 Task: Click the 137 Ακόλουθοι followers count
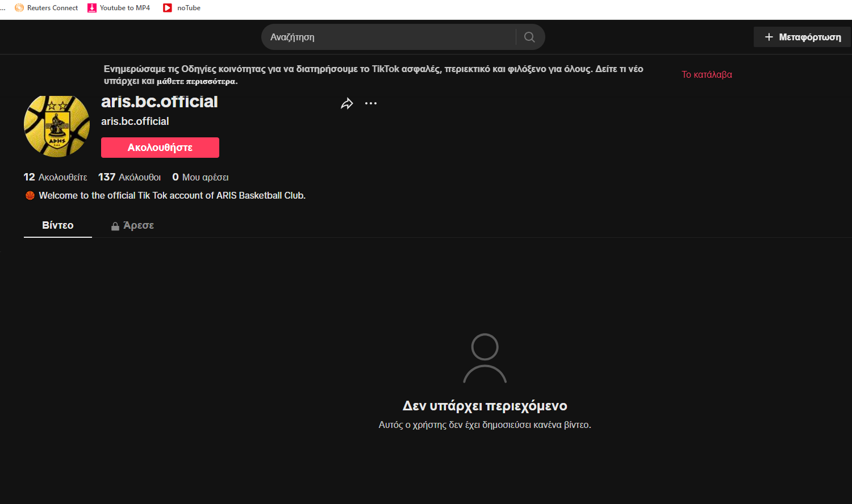click(130, 177)
